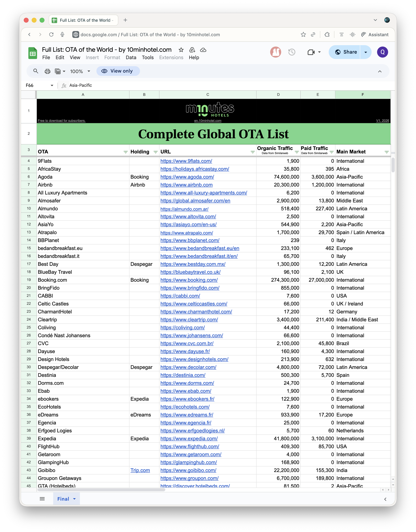The height and width of the screenshot is (532, 416).
Task: Star this spreadsheet document
Action: click(181, 50)
